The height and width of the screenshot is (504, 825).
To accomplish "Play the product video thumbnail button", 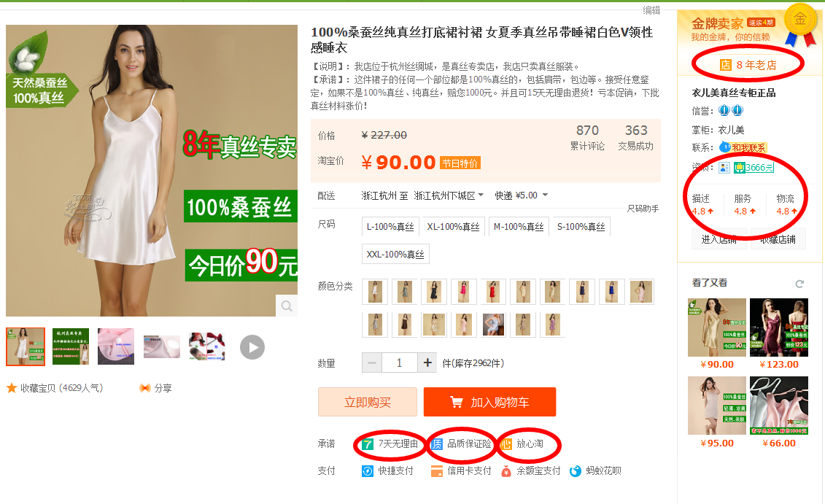I will (252, 347).
